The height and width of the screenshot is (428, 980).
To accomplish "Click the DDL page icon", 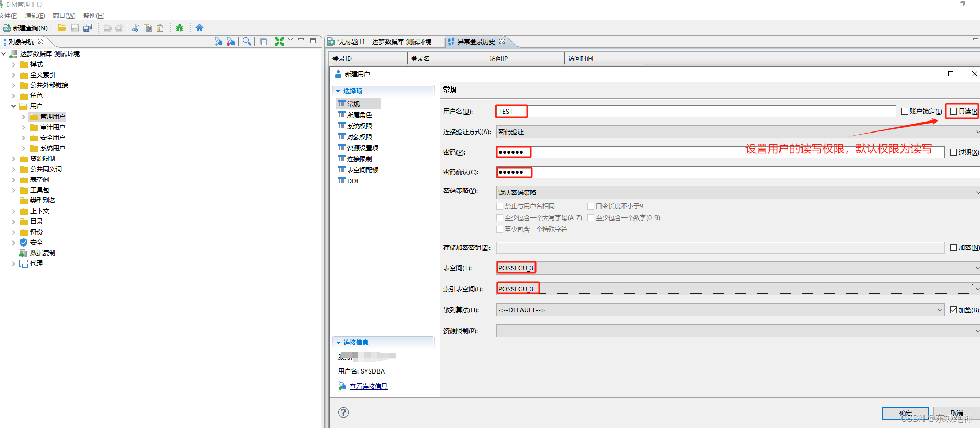I will coord(342,181).
